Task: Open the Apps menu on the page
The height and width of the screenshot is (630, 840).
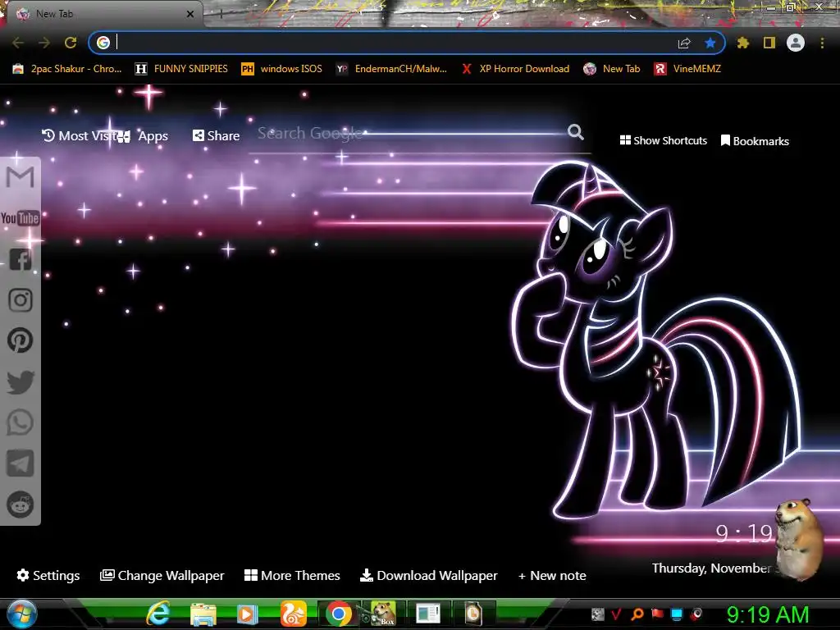Action: [x=143, y=136]
